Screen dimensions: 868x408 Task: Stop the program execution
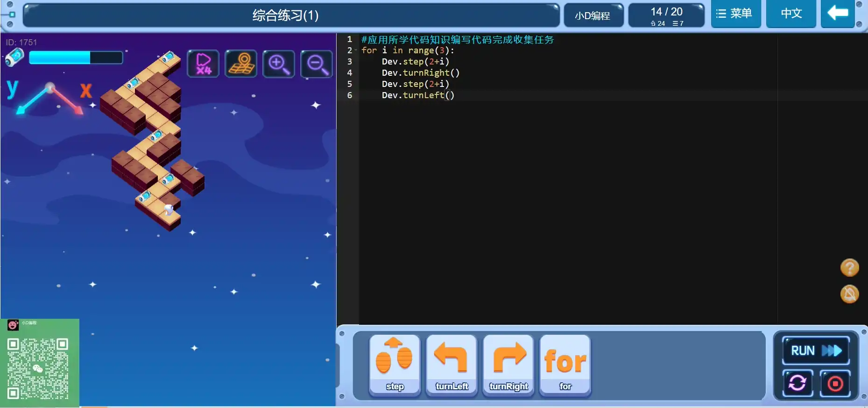[x=835, y=383]
